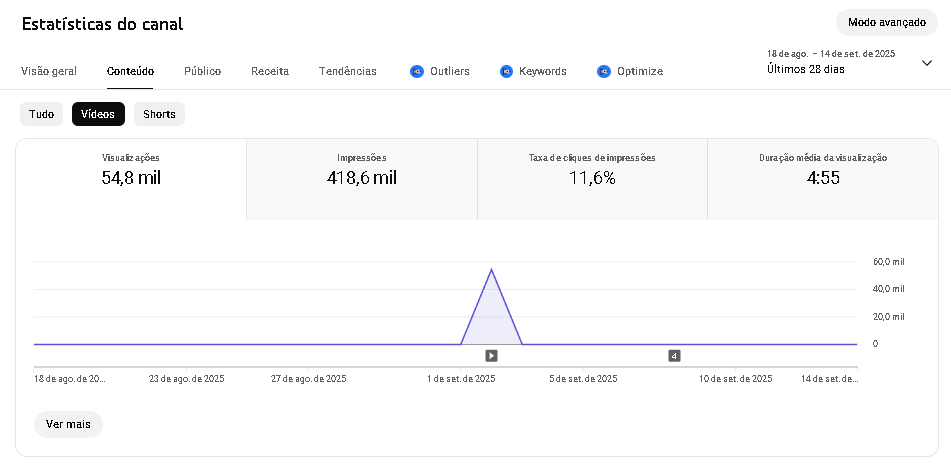This screenshot has width=951, height=469.
Task: Click the "4" videos marker on the timeline
Action: coord(674,355)
